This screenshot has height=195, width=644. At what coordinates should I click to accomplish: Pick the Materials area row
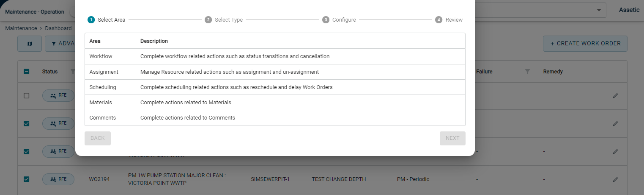click(275, 103)
